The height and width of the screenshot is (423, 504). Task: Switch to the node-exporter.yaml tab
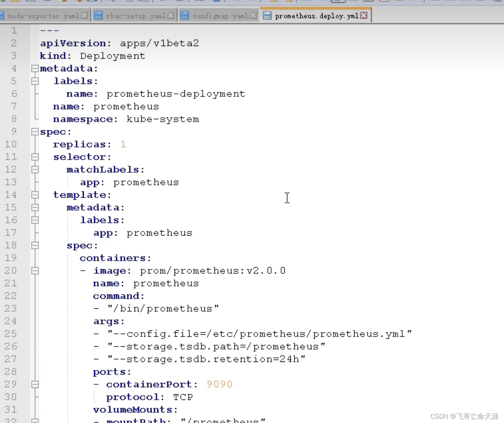[x=43, y=16]
